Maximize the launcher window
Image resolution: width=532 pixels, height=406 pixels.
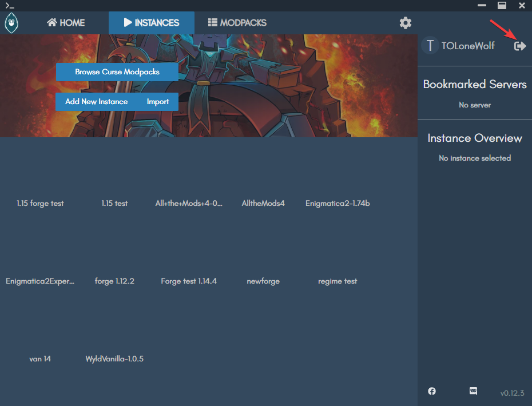coord(502,5)
